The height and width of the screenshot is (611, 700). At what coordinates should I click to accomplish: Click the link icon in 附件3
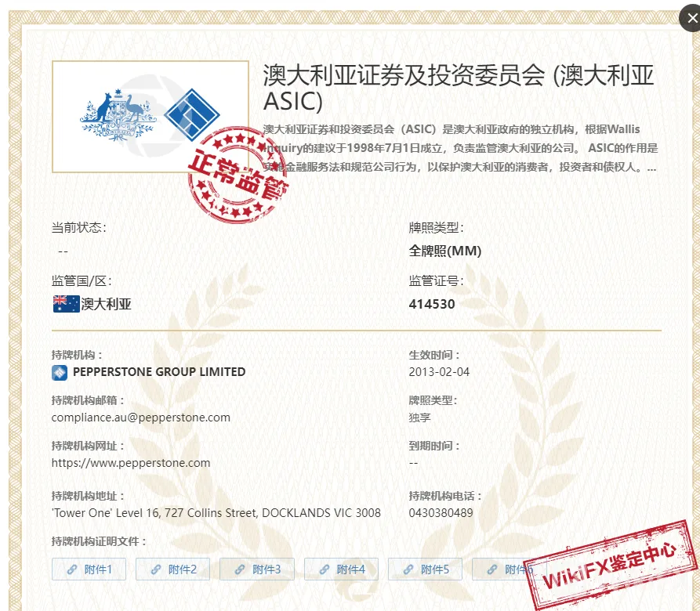(x=240, y=569)
